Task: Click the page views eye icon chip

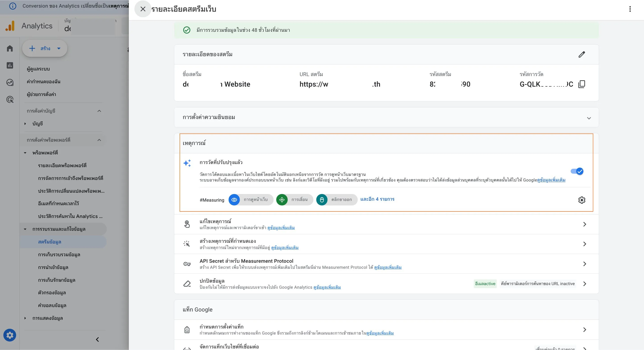Action: pos(234,200)
